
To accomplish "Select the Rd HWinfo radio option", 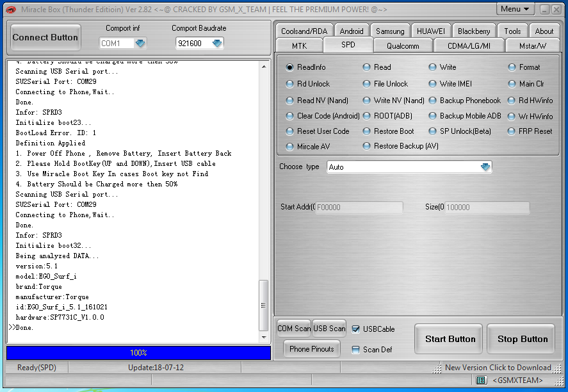I will pos(511,101).
